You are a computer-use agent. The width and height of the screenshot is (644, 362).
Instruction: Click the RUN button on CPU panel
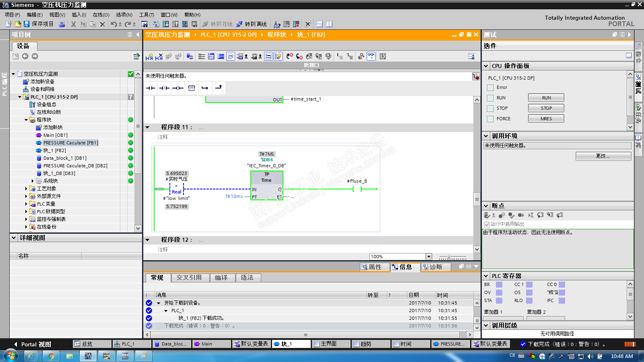point(546,98)
